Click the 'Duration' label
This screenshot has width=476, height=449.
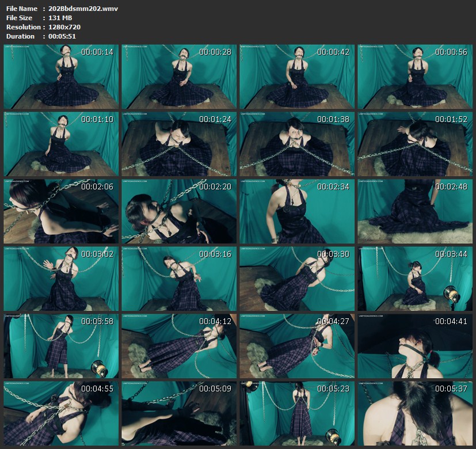(20, 36)
